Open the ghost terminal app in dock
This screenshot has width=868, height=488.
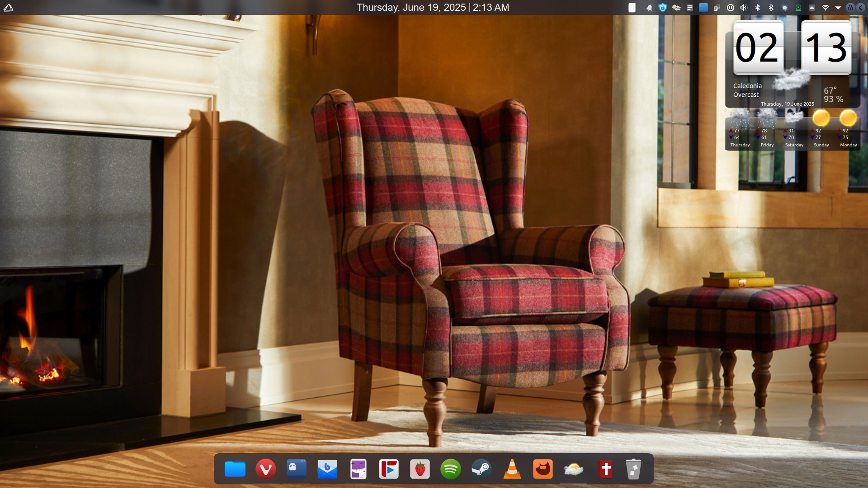pyautogui.click(x=296, y=469)
